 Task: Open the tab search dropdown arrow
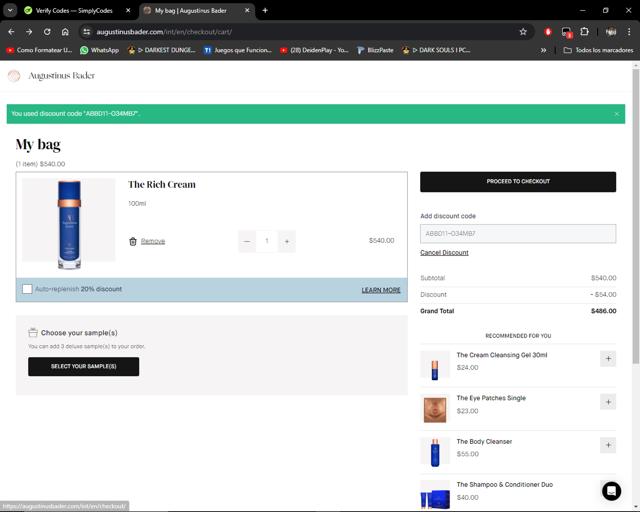pos(10,11)
